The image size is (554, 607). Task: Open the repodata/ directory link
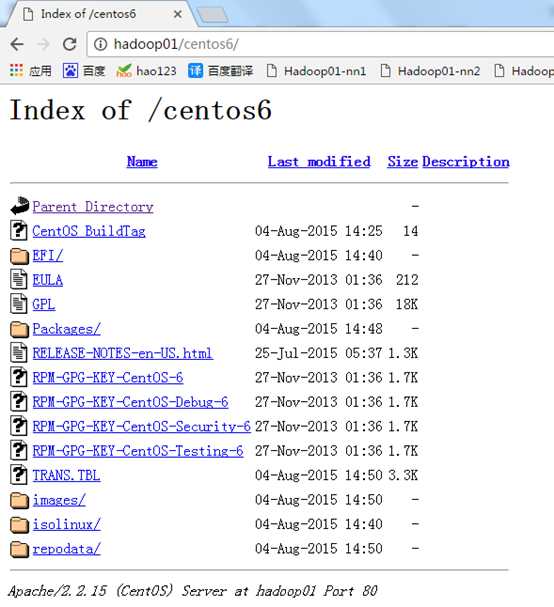pyautogui.click(x=67, y=549)
